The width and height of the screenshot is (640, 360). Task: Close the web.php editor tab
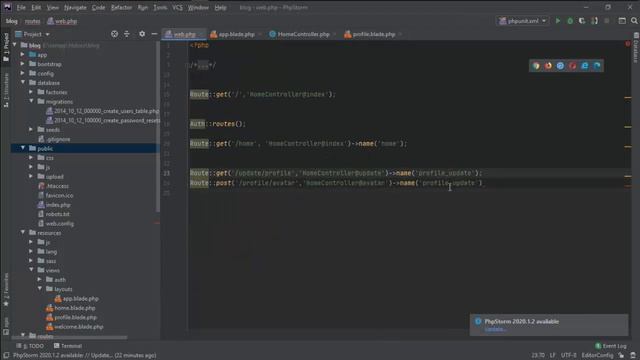201,34
